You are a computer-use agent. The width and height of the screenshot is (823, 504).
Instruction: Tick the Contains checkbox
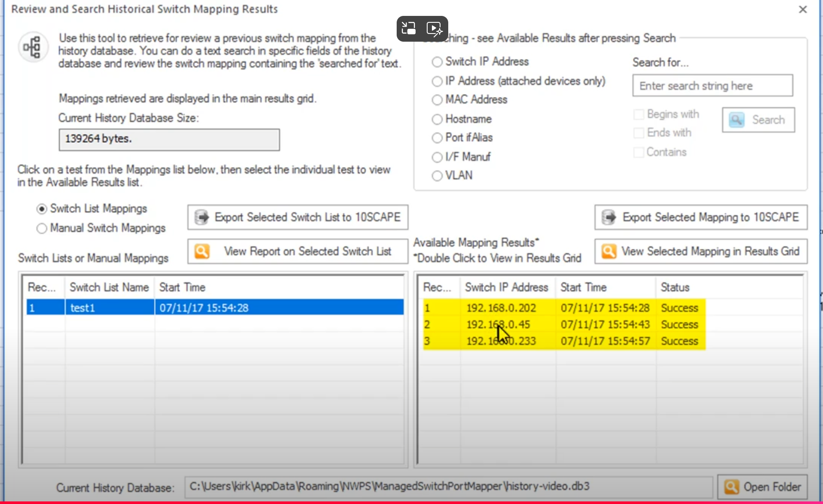pos(639,152)
